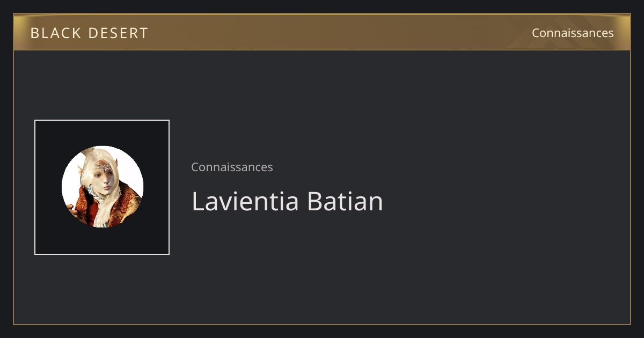Click the decorative chevron pattern in the header

point(569,32)
